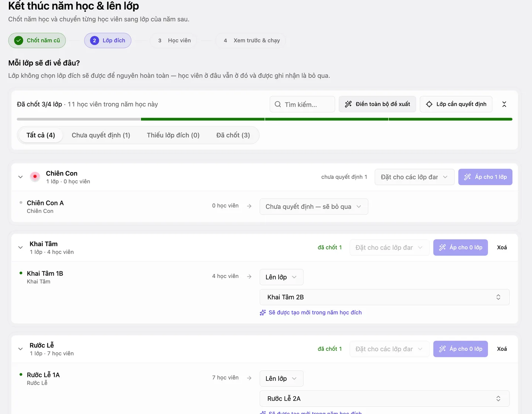Open the Lên lớp dropdown for Rước Lễ 1A
The height and width of the screenshot is (414, 532).
click(282, 379)
